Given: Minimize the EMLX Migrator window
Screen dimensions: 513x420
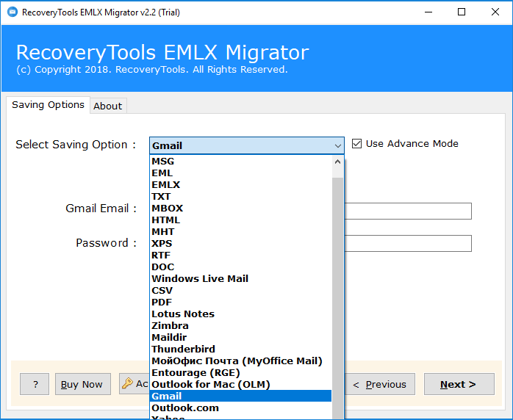Looking at the screenshot, I should pyautogui.click(x=428, y=12).
